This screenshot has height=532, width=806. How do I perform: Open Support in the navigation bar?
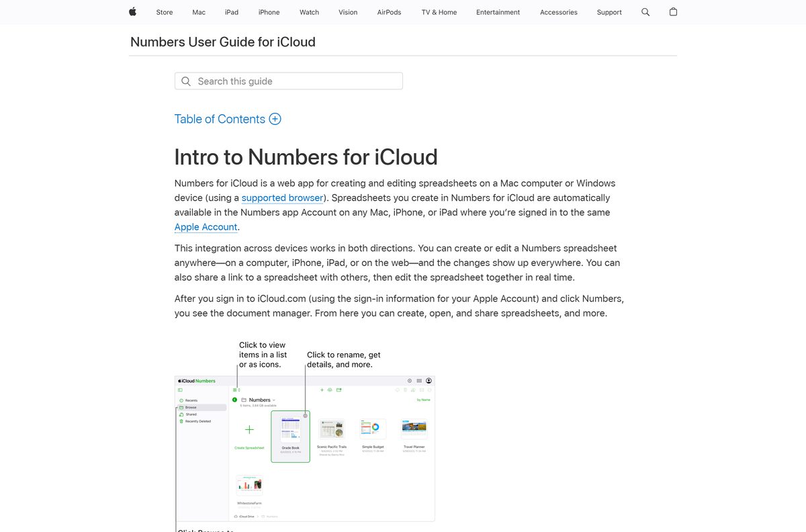coord(609,12)
